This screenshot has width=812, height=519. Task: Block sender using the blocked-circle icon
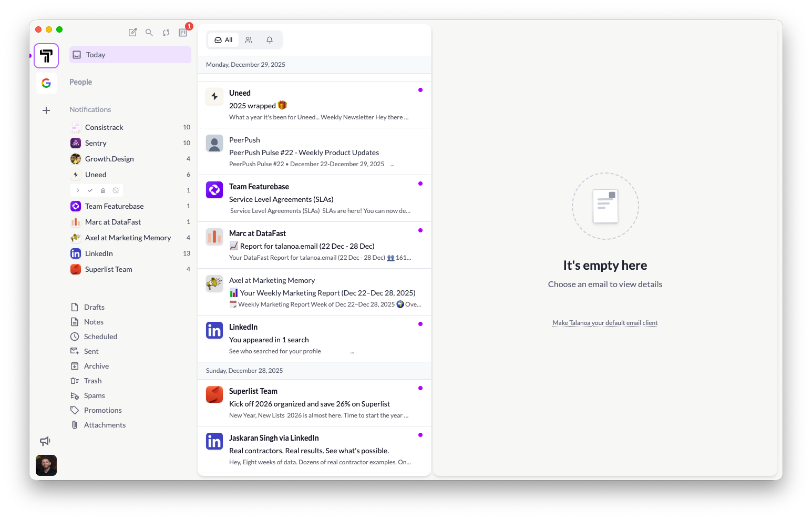(115, 190)
